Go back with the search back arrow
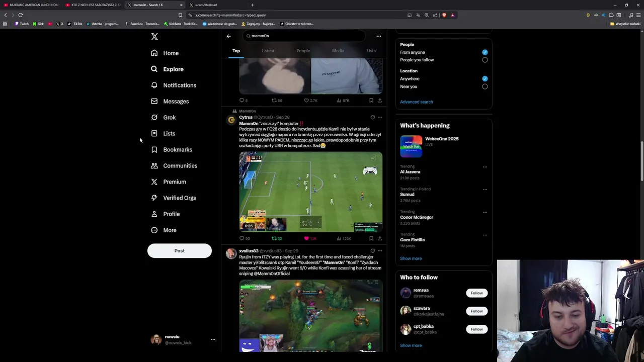Screen dimensions: 644x362 click(228, 36)
